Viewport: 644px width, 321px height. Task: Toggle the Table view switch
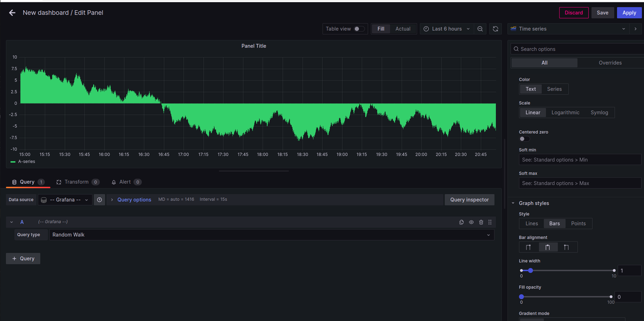pos(359,29)
